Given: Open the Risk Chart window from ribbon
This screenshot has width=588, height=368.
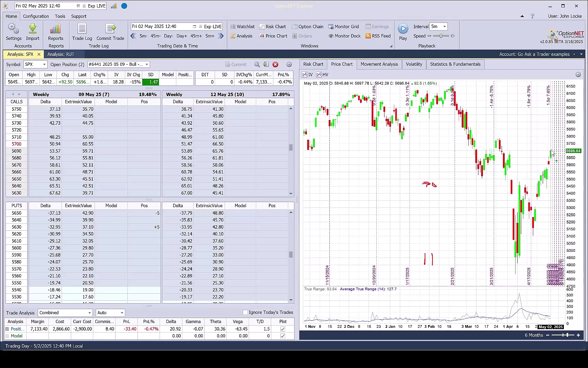Looking at the screenshot, I should [273, 27].
